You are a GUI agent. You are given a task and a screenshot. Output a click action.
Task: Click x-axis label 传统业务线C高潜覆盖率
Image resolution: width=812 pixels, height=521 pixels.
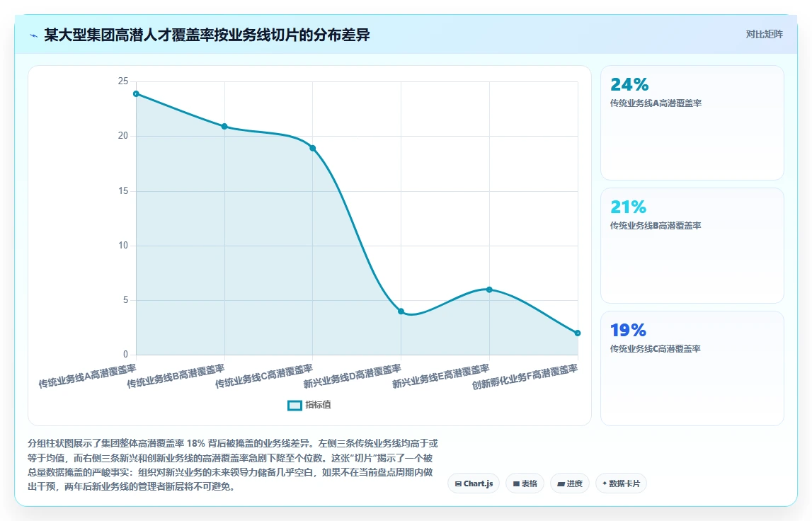point(264,376)
